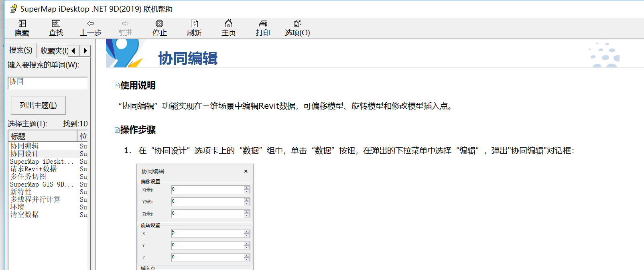Switch to the 搜索(S) tab

pyautogui.click(x=21, y=50)
